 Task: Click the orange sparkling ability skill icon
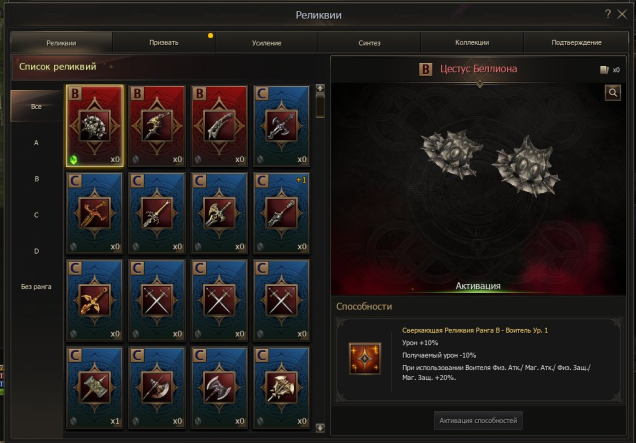click(x=365, y=358)
